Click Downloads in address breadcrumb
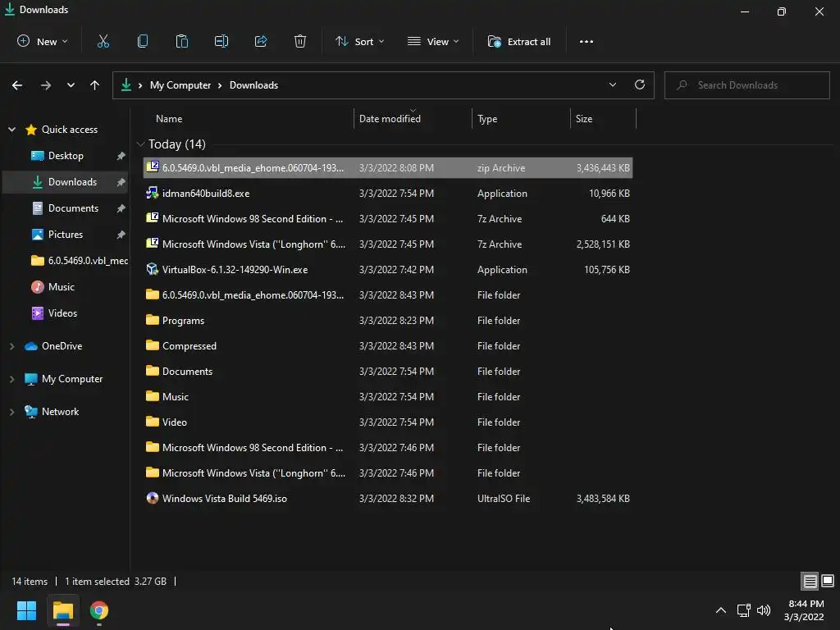The width and height of the screenshot is (840, 630). (253, 85)
